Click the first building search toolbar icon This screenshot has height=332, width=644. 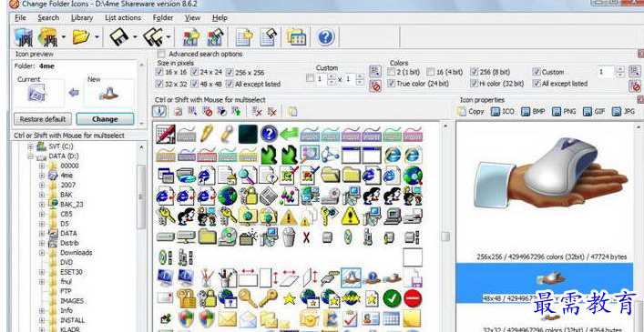[23, 37]
